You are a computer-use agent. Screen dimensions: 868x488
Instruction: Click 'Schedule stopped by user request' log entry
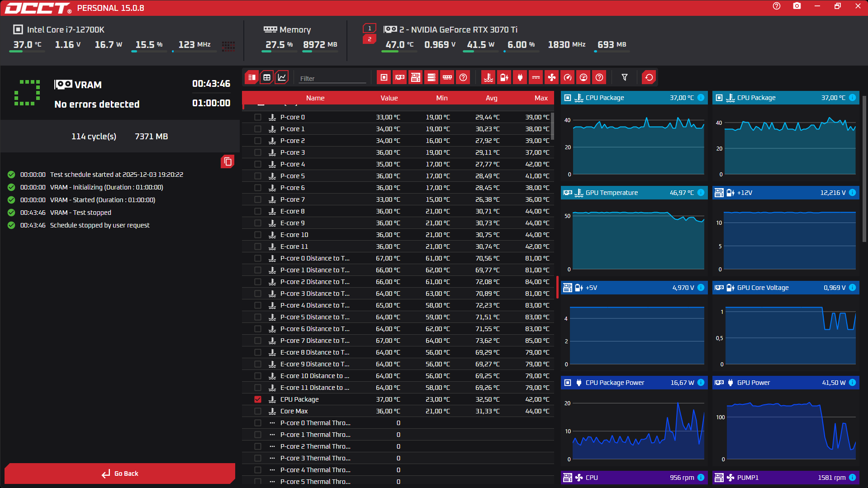[100, 225]
